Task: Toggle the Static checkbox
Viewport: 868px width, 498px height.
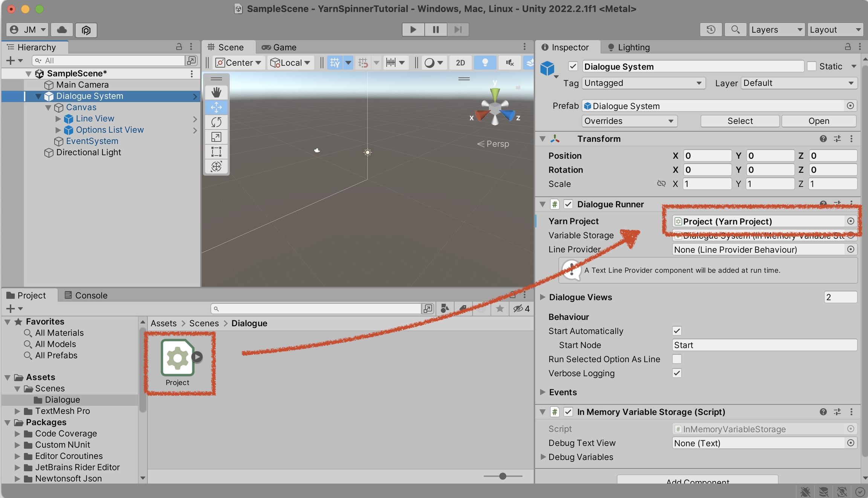Action: click(812, 66)
